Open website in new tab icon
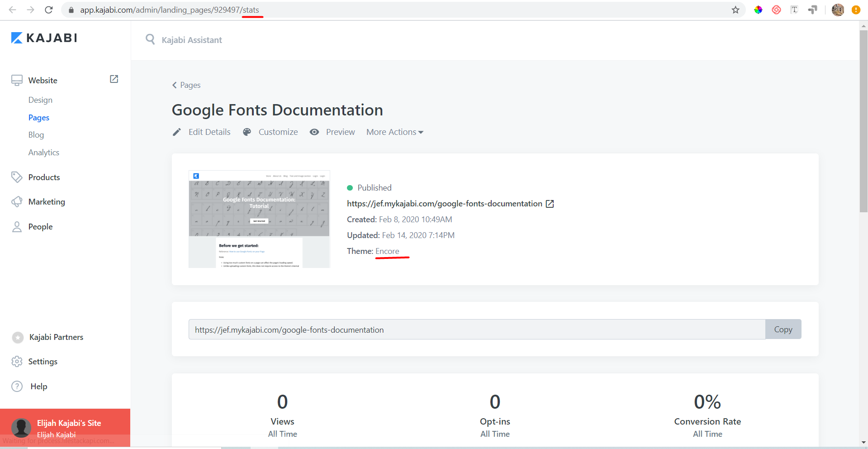868x449 pixels. 114,79
